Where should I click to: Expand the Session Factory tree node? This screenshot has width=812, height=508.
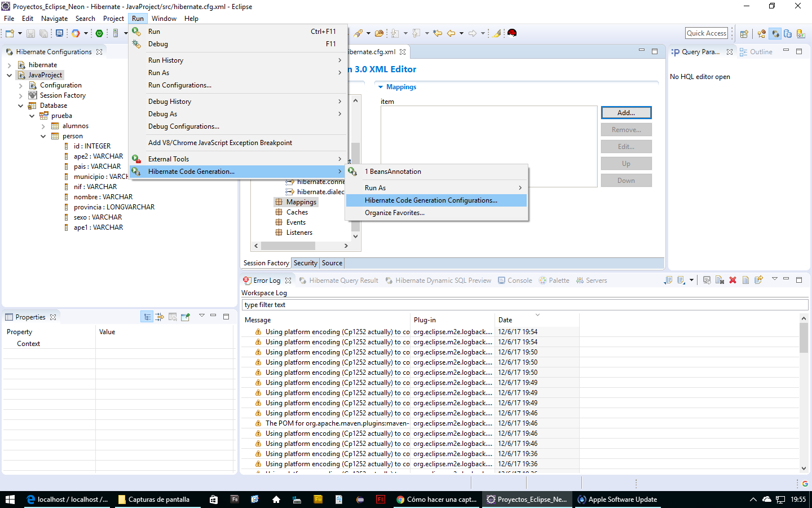(21, 95)
